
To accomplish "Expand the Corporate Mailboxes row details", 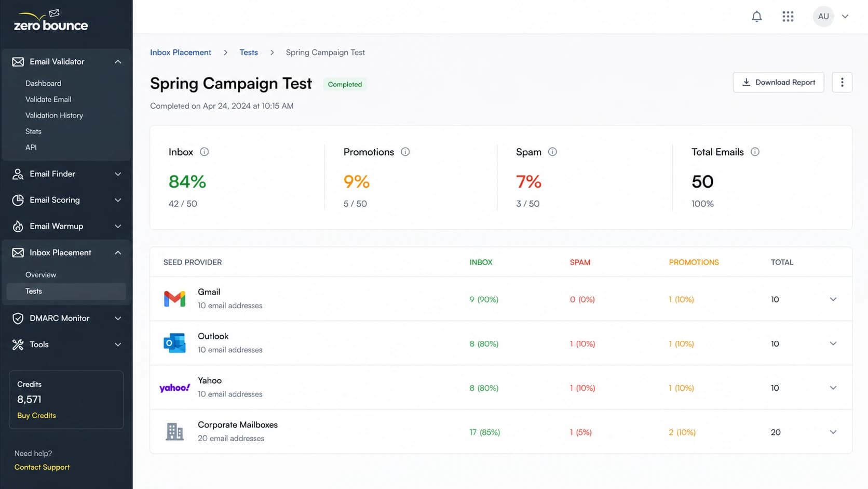I will click(833, 432).
